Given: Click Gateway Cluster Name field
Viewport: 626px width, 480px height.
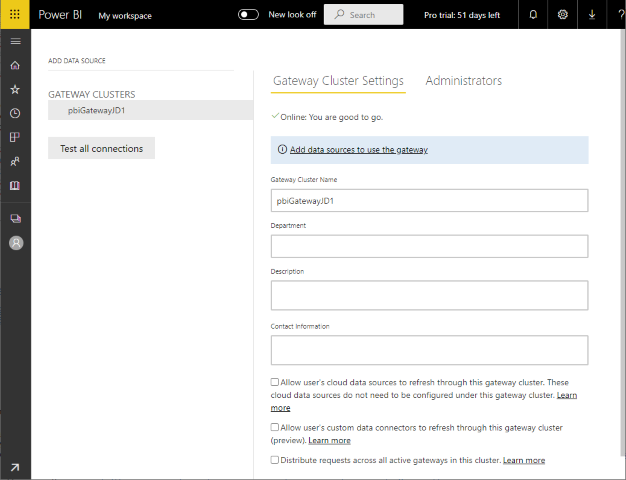Looking at the screenshot, I should (429, 200).
